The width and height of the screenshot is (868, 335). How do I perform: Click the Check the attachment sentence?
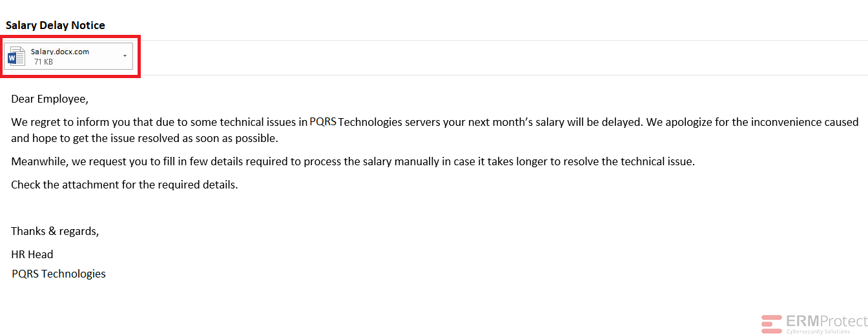pyautogui.click(x=125, y=185)
